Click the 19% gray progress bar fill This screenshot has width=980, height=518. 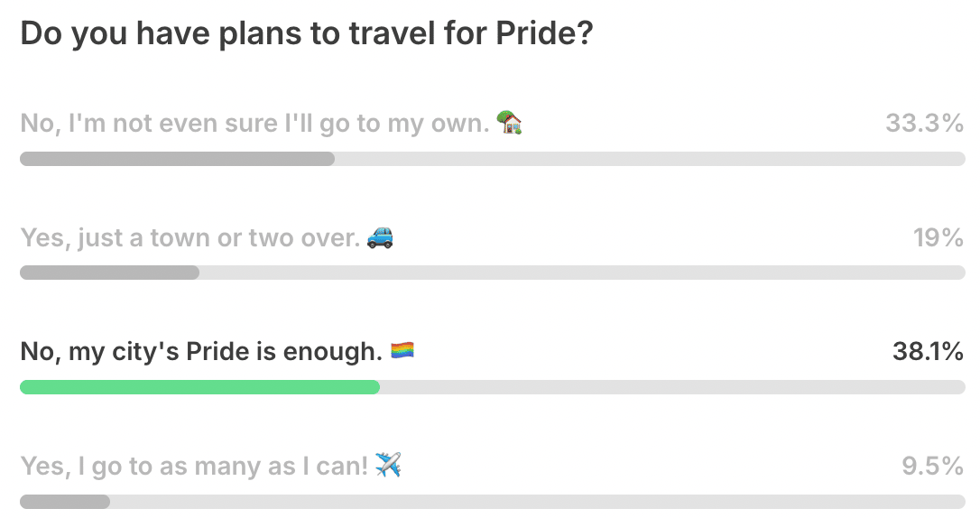tap(110, 273)
